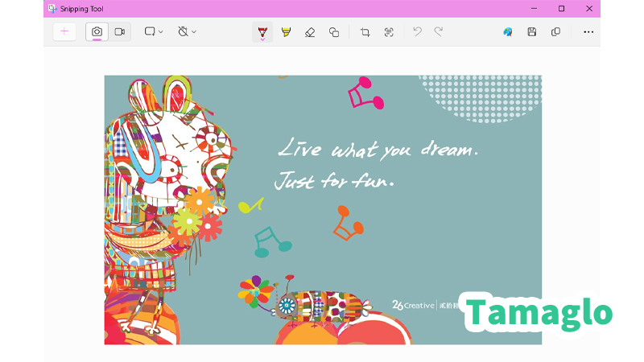The width and height of the screenshot is (644, 362).
Task: Choose the Eraser tool
Action: (310, 32)
